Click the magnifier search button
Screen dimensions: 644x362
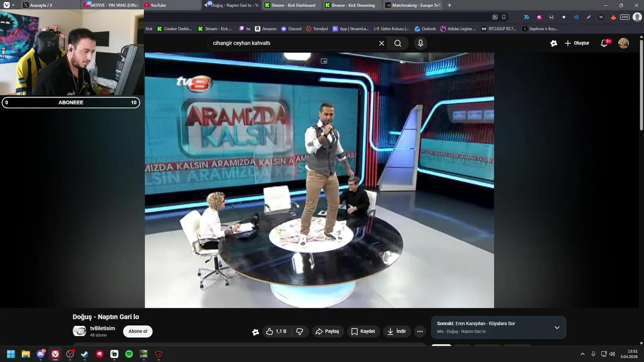point(397,43)
